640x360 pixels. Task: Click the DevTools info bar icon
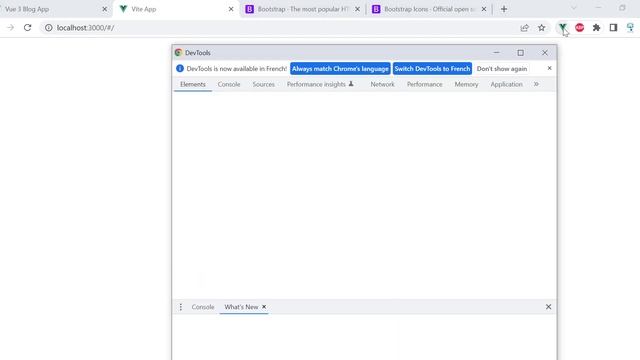pos(180,68)
